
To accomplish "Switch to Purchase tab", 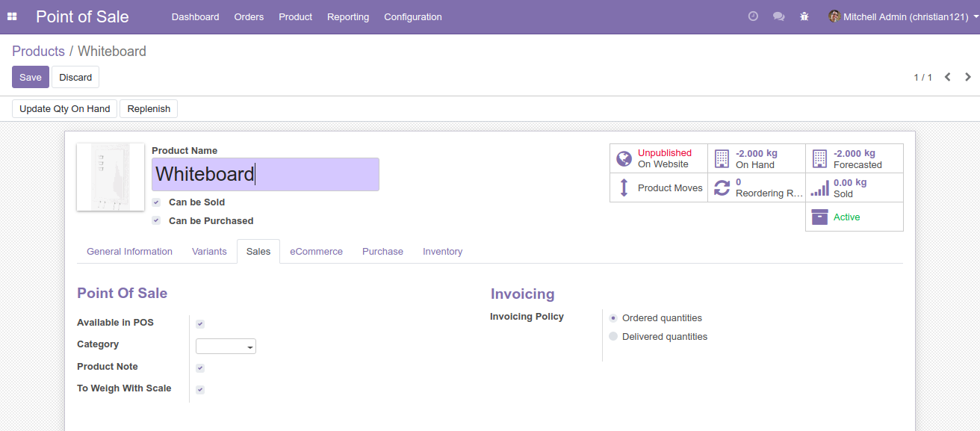I will tap(382, 252).
